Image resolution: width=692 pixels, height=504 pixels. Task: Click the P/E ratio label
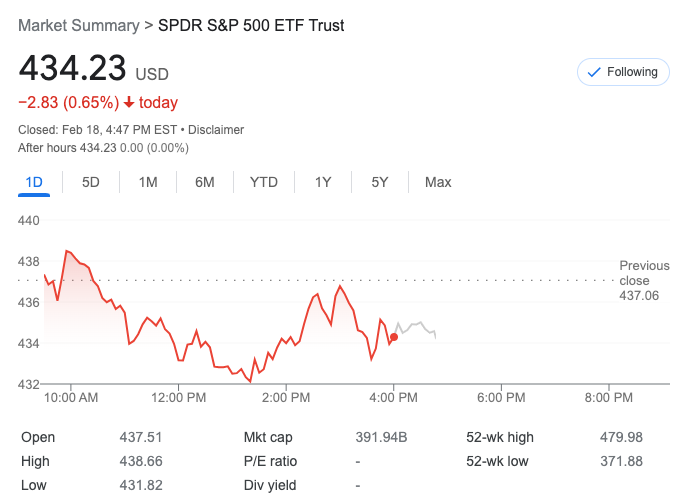tap(270, 461)
